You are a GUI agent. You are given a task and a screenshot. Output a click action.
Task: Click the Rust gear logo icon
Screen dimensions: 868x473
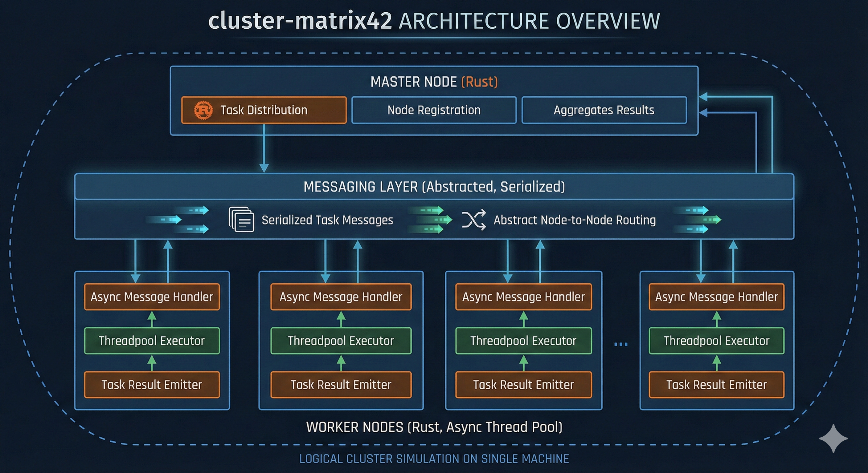click(203, 110)
